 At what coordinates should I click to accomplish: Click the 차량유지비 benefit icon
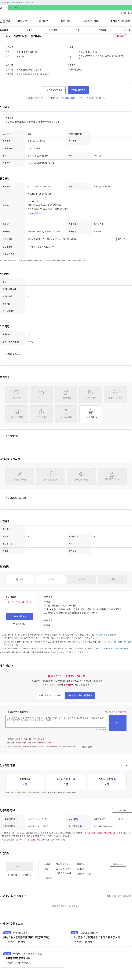[x=66, y=394]
